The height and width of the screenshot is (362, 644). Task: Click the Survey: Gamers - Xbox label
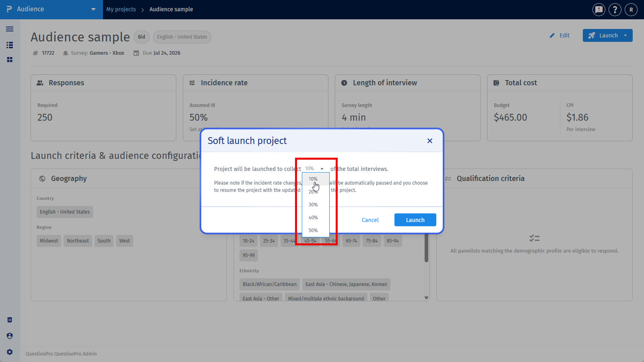tap(97, 53)
